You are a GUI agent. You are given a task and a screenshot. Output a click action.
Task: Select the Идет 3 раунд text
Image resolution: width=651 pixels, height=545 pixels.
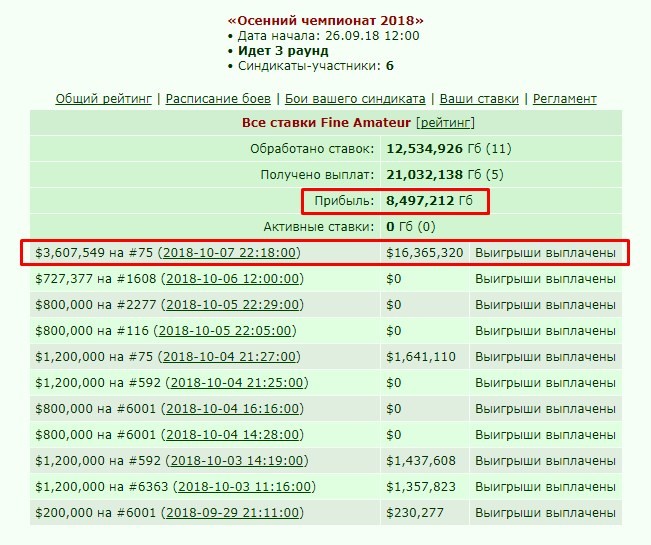283,51
